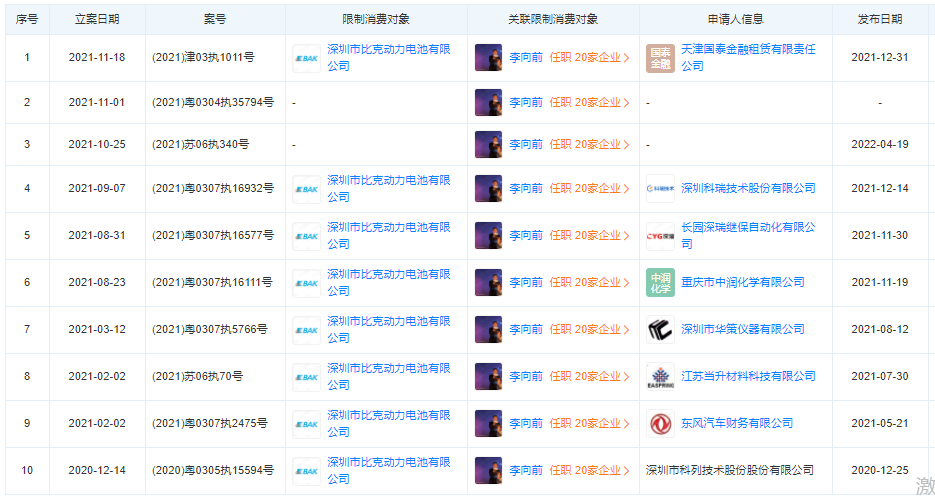Select case number (2021)苏06执340号
Image resolution: width=935 pixels, height=499 pixels.
tap(200, 144)
